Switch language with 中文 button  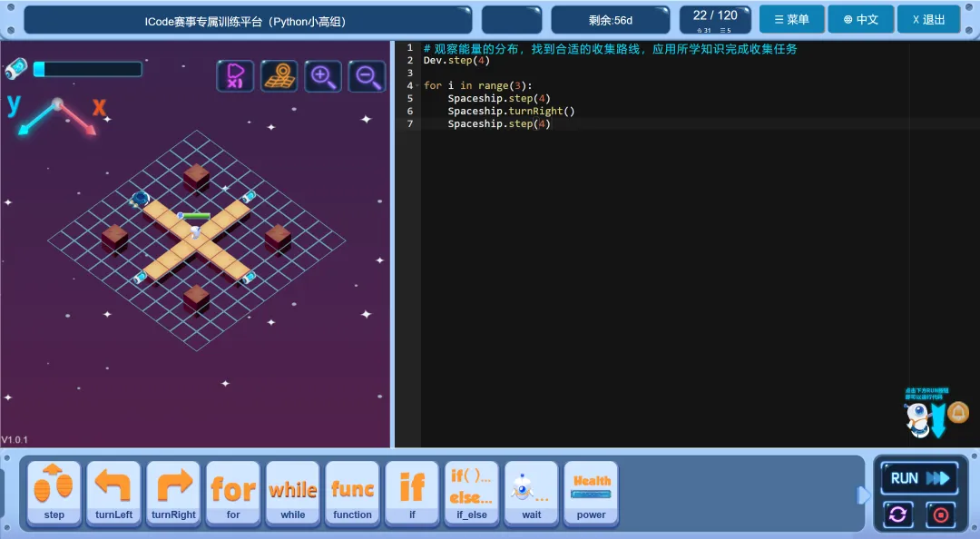pos(860,20)
